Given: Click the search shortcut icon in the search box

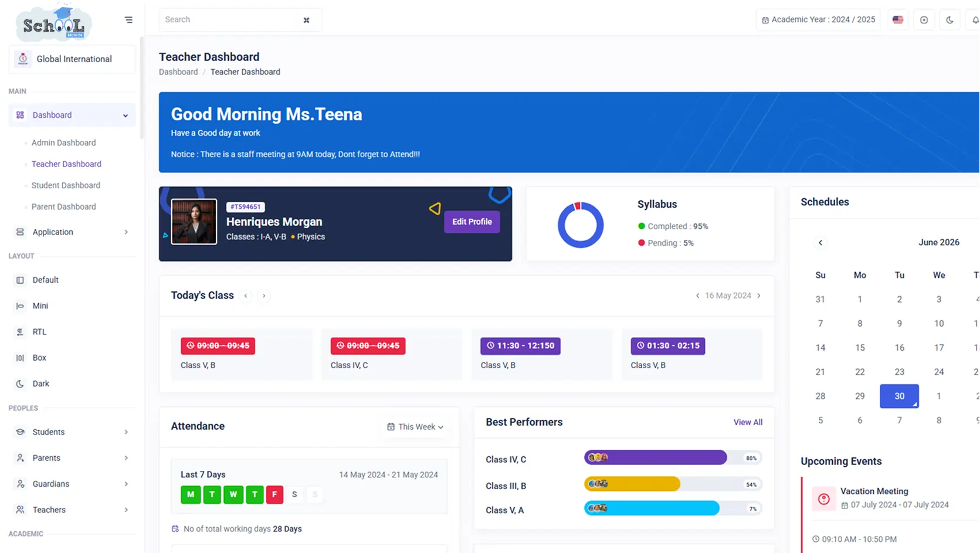Looking at the screenshot, I should click(306, 20).
